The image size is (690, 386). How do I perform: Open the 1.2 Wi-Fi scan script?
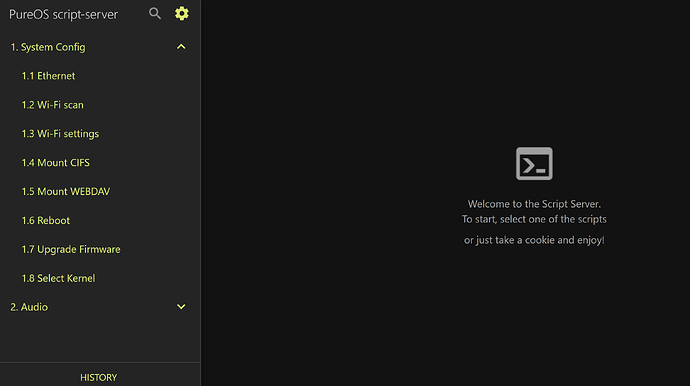(100, 105)
